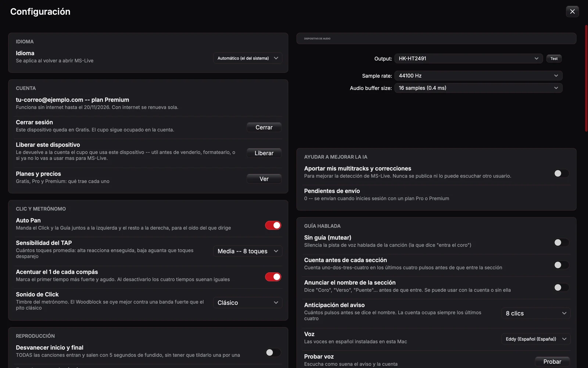This screenshot has height=368, width=588.
Task: Click the Planes y precios heading
Action: click(x=38, y=174)
